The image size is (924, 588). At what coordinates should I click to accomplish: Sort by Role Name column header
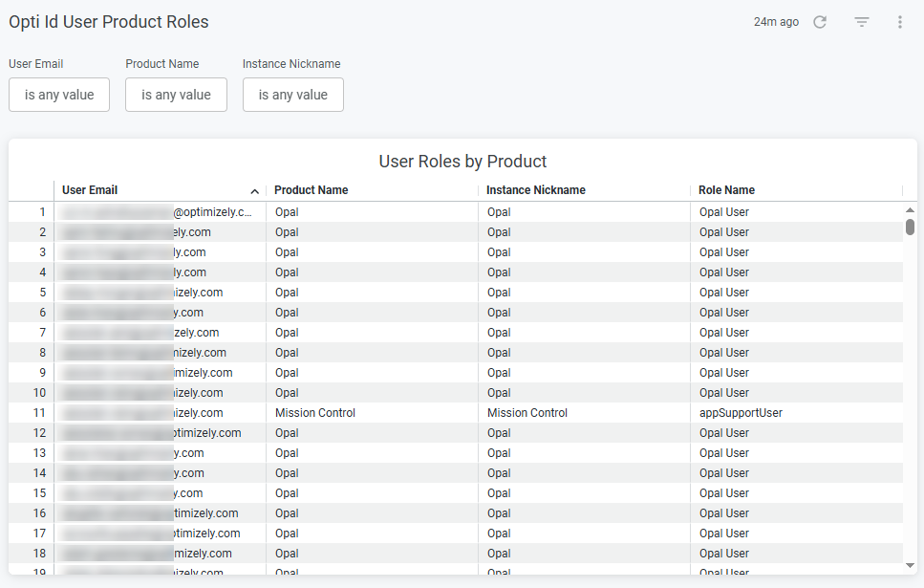pyautogui.click(x=726, y=190)
